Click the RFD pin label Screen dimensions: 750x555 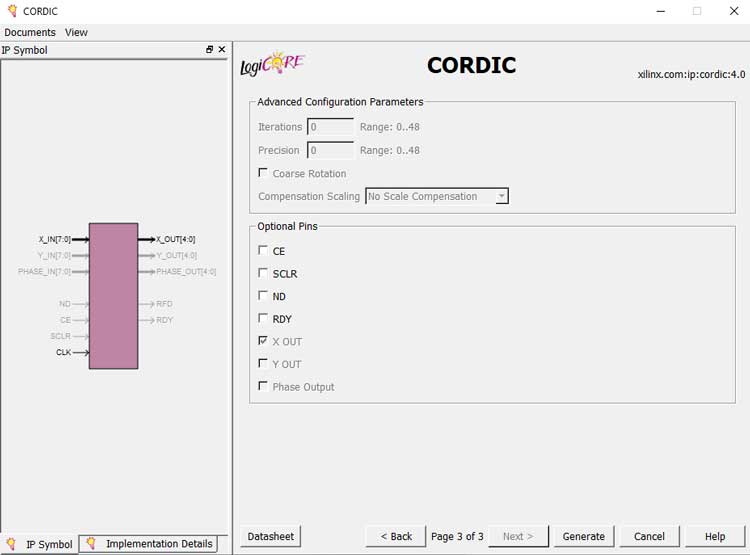164,304
